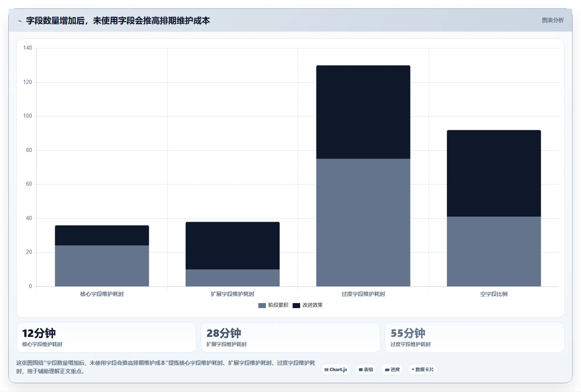Click the 进度 tag pill
Image resolution: width=581 pixels, height=392 pixels.
tap(392, 369)
